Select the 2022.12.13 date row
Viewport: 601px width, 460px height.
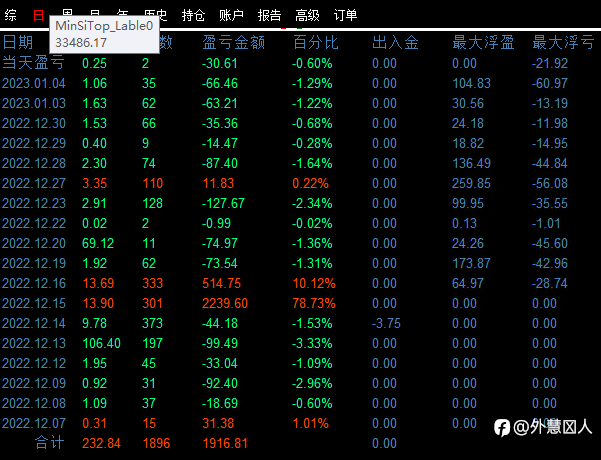point(34,343)
